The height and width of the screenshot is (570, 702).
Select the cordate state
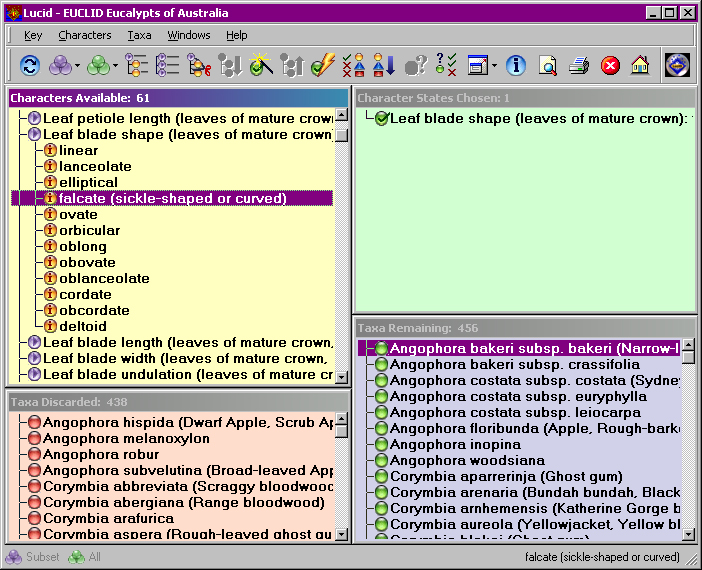(x=85, y=295)
